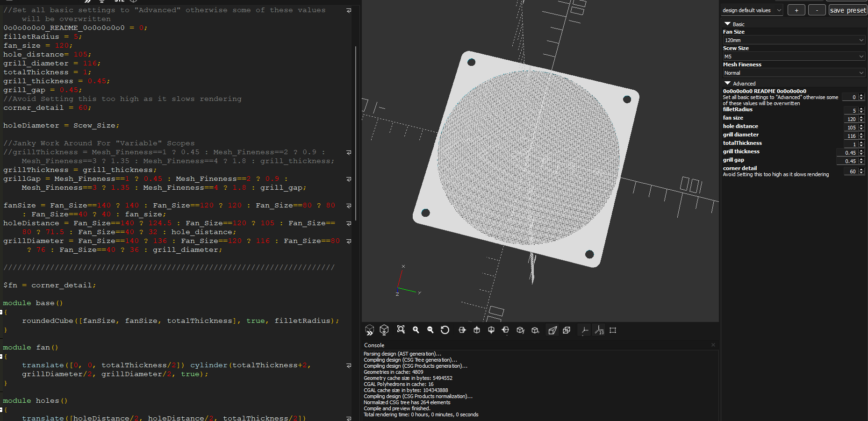This screenshot has height=421, width=868.
Task: Click the save preset button
Action: 848,10
